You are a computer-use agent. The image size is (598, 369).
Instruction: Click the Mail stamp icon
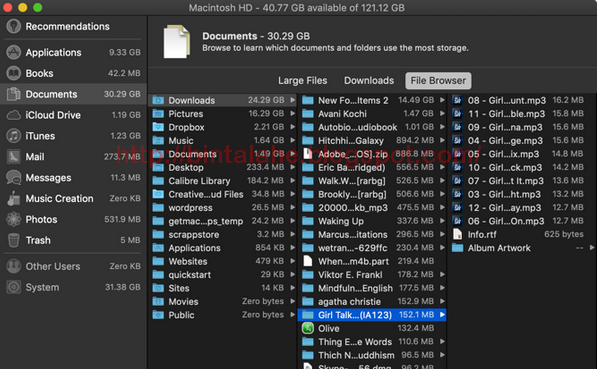tap(14, 157)
